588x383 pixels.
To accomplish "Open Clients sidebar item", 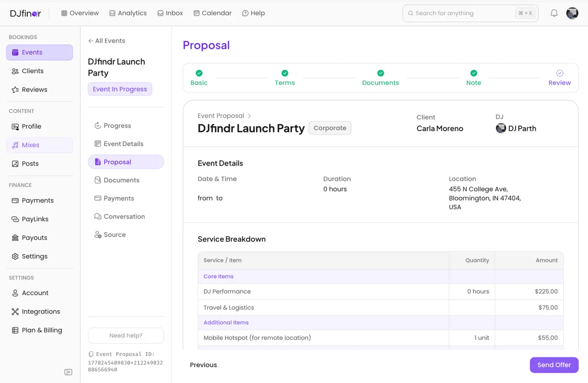I will (39, 71).
